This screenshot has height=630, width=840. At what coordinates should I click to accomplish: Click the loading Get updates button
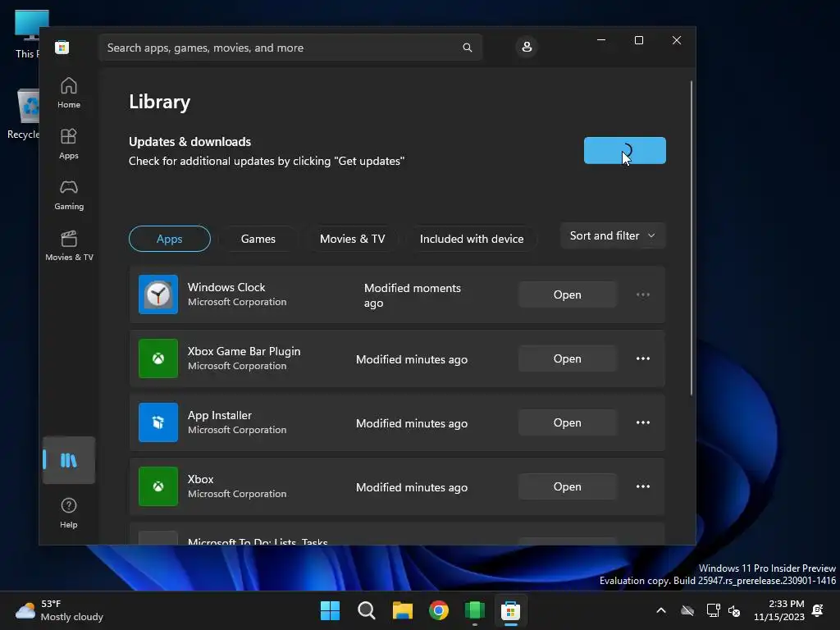(x=624, y=151)
